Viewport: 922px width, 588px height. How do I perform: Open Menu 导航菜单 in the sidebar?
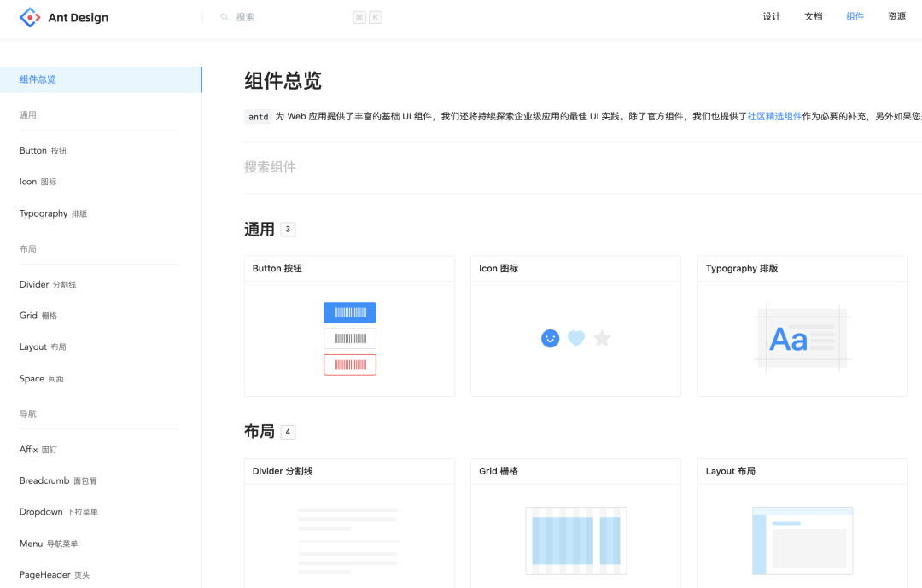(x=49, y=544)
